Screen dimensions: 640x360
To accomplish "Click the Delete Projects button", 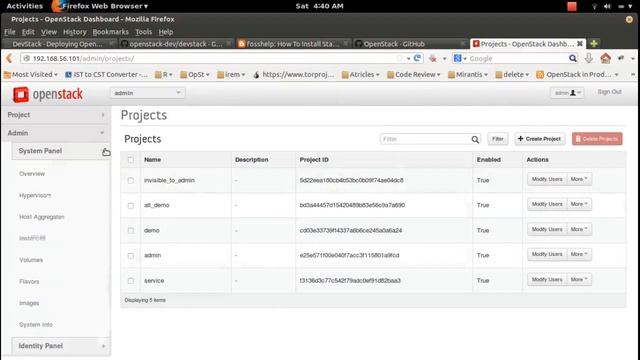I will tap(597, 139).
